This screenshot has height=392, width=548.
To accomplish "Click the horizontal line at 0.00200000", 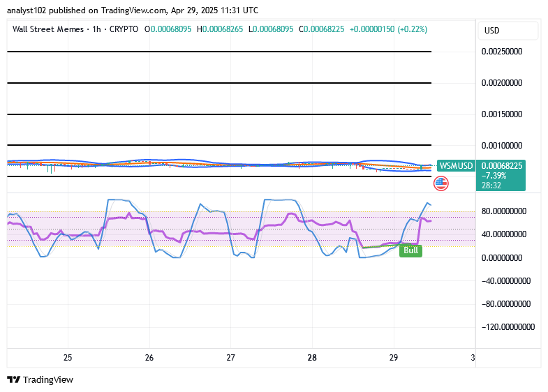I will click(219, 83).
